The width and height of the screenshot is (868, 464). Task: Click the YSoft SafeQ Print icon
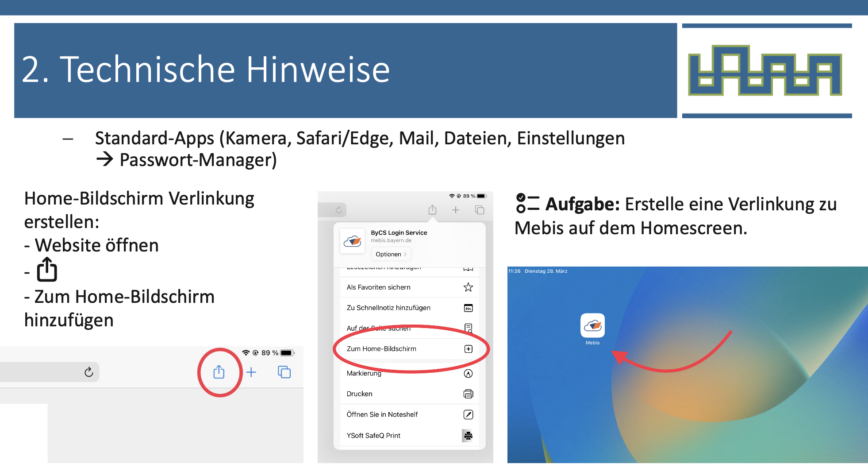(x=468, y=436)
